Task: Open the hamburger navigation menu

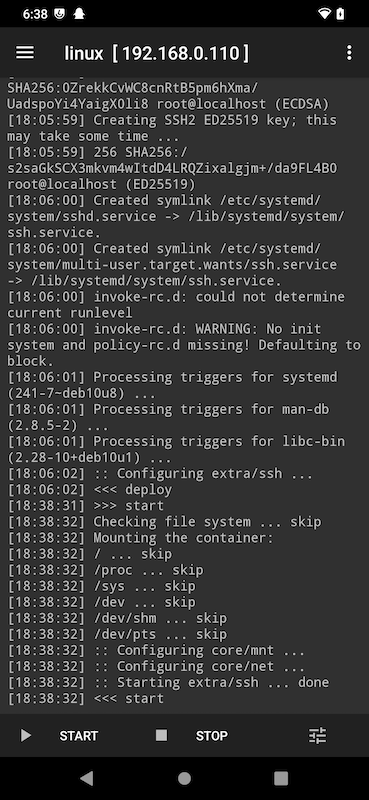Action: [25, 53]
